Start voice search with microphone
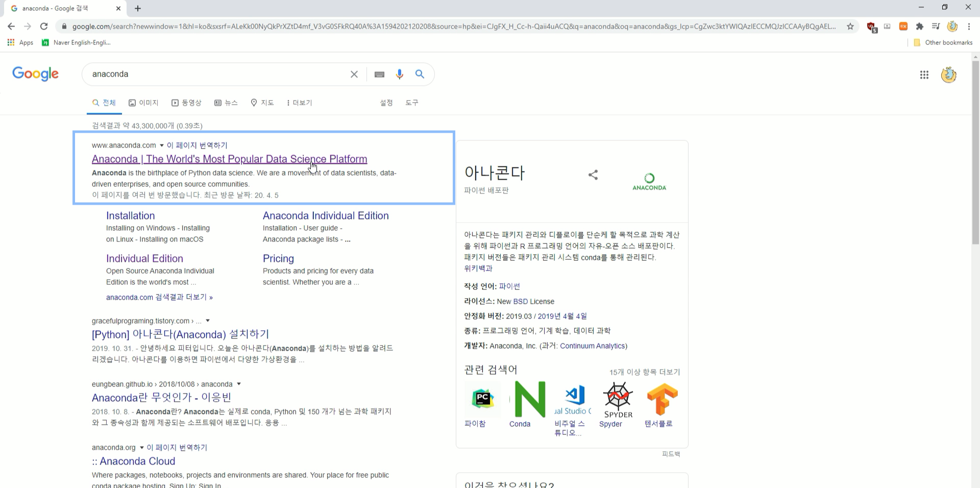The width and height of the screenshot is (980, 488). pos(400,74)
